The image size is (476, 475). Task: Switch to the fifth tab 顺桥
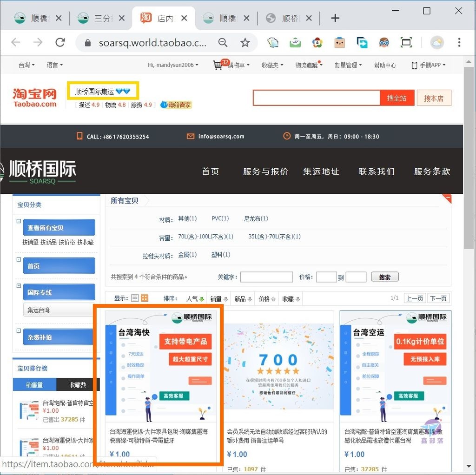click(x=289, y=18)
